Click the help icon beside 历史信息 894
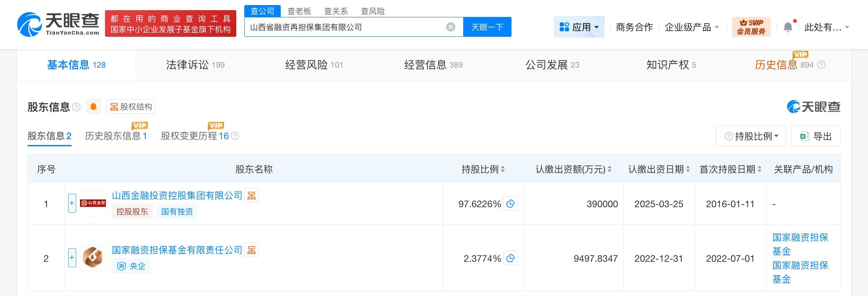Image resolution: width=868 pixels, height=296 pixels. pos(821,65)
